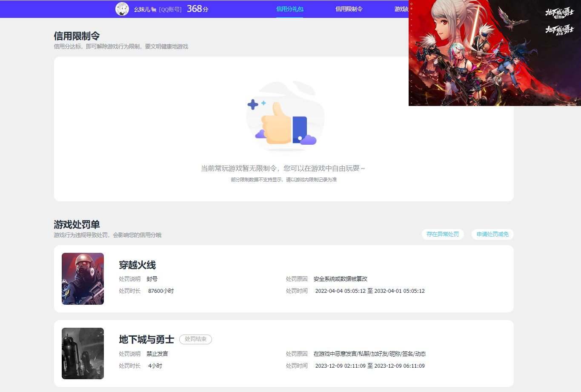The image size is (581, 392).
Task: Open the 地下城与勇士 game thumbnail
Action: tap(83, 353)
